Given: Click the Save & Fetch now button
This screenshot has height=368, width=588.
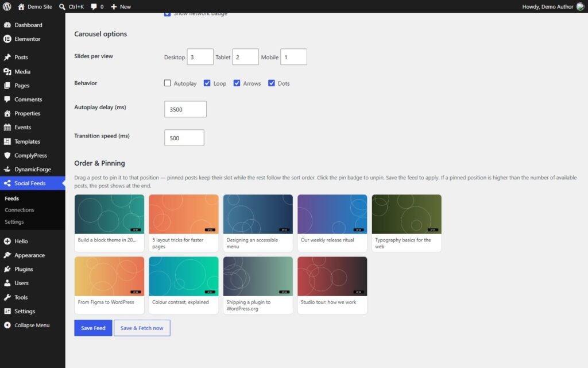Looking at the screenshot, I should point(142,328).
